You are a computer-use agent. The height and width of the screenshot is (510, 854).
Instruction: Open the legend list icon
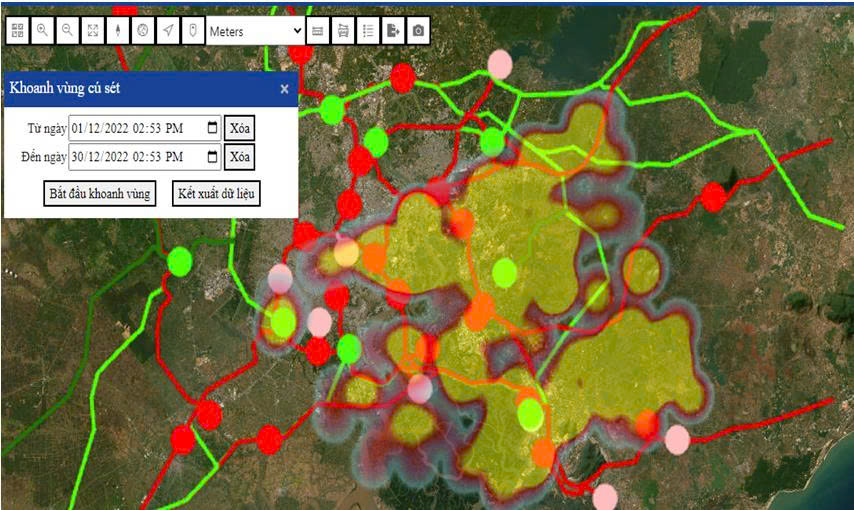pos(369,31)
